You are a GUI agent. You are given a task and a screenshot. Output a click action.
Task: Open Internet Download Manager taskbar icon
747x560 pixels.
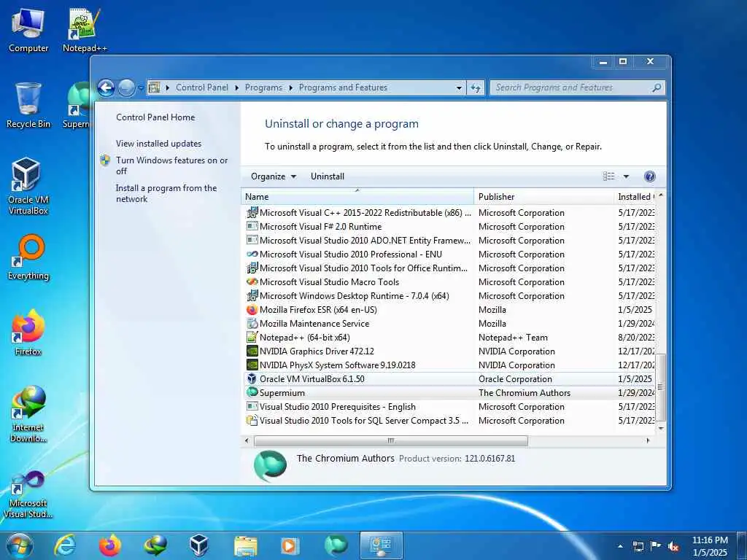pyautogui.click(x=155, y=545)
